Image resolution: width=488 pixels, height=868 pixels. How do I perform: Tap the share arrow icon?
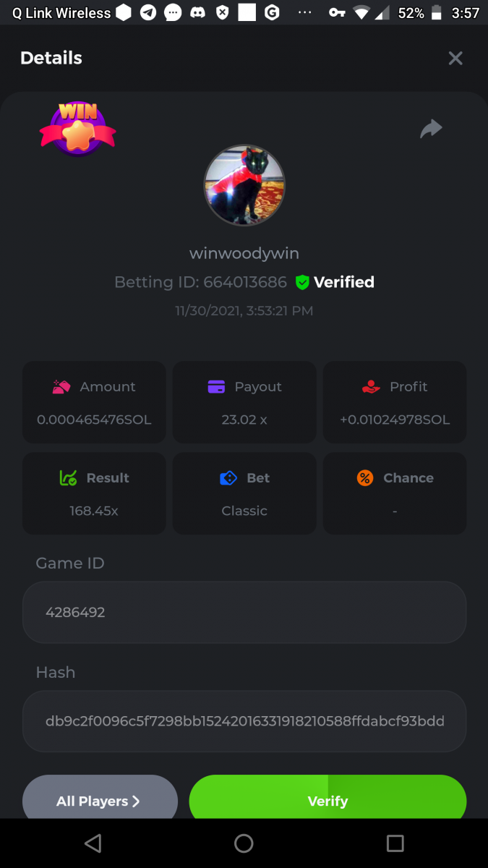coord(431,129)
